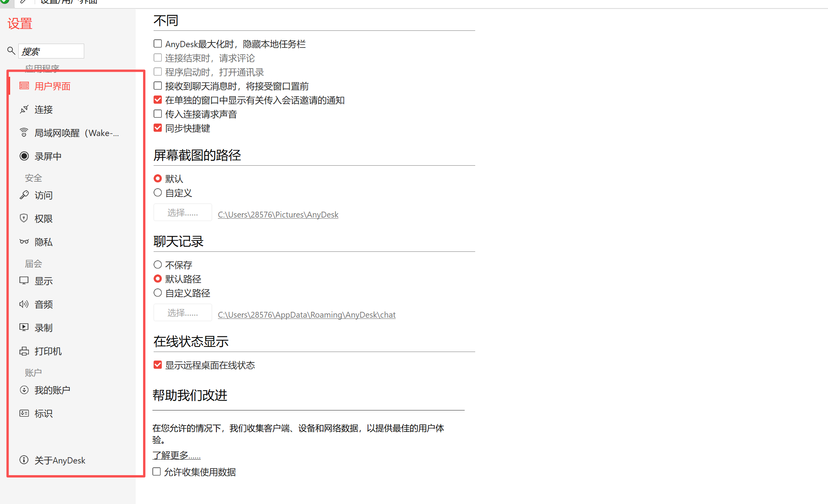Click the License (标识) card icon
The image size is (828, 504).
click(x=24, y=413)
